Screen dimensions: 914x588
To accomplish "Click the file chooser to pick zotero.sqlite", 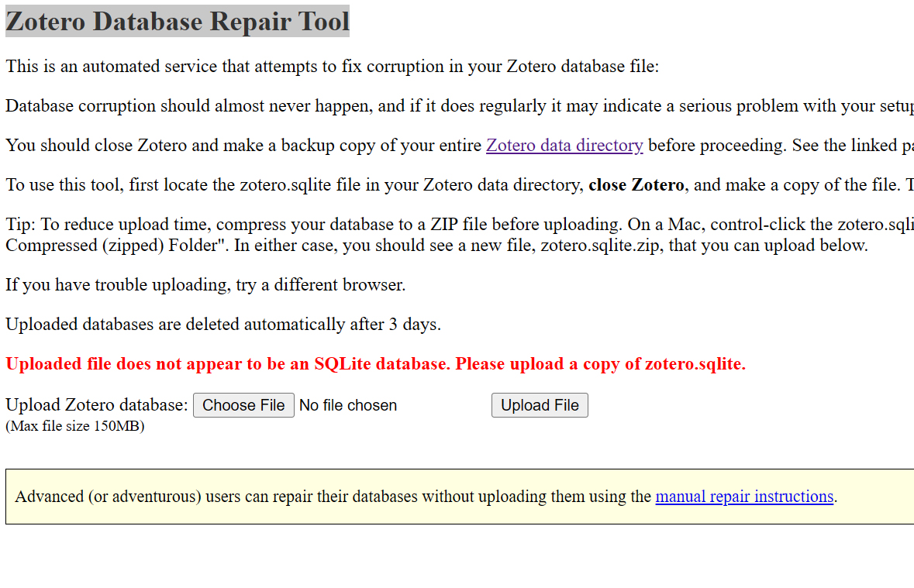I will pyautogui.click(x=243, y=404).
